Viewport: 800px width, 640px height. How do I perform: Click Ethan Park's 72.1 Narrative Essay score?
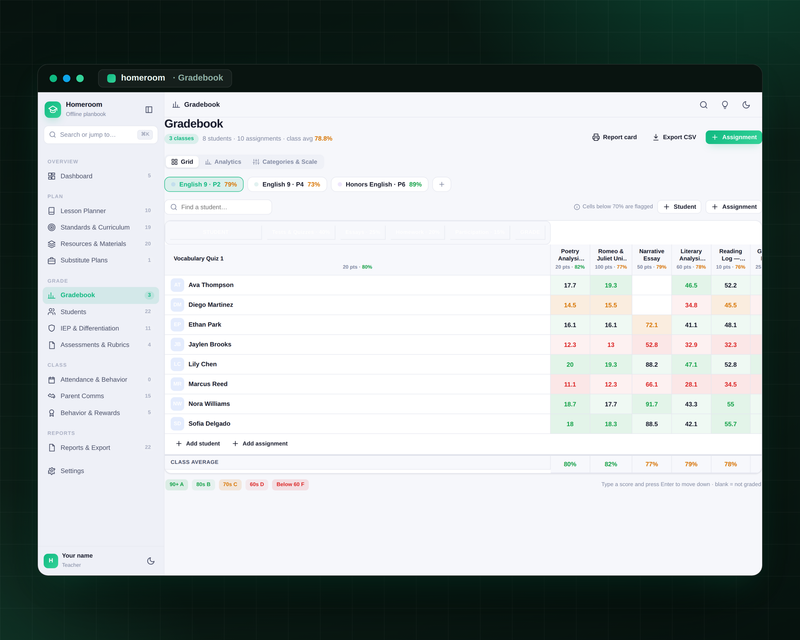click(652, 325)
